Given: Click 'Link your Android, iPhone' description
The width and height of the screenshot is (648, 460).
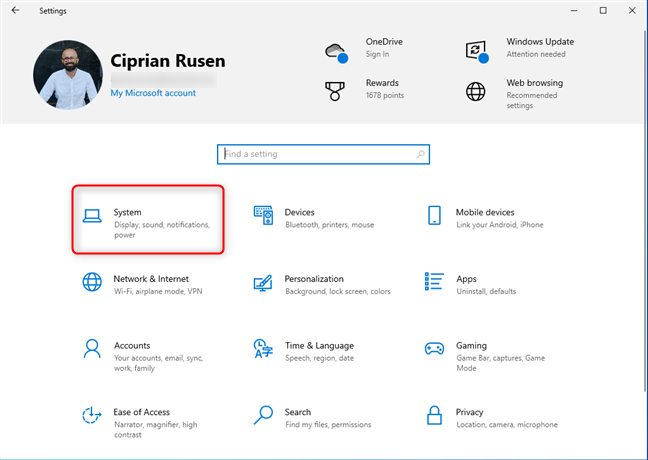Looking at the screenshot, I should pyautogui.click(x=500, y=225).
